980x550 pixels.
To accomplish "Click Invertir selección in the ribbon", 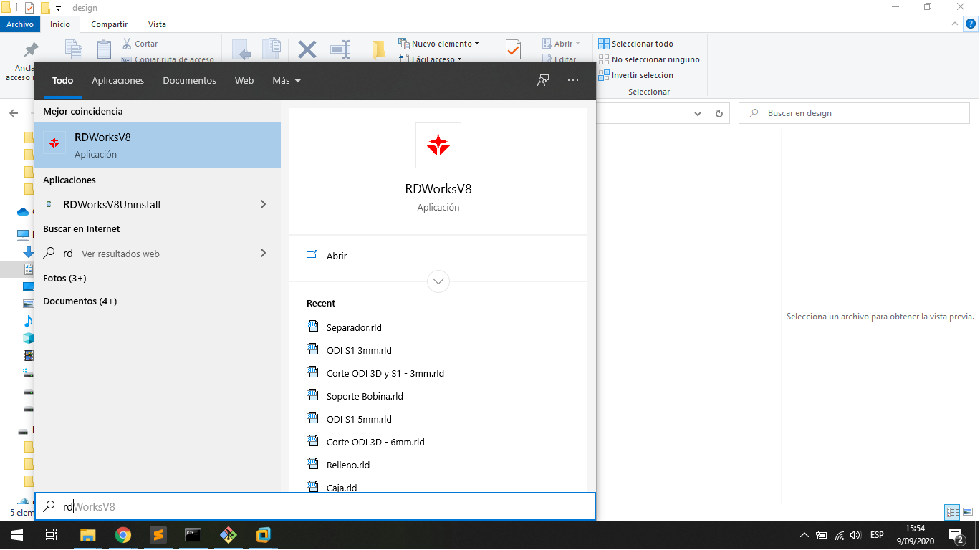I will 636,75.
